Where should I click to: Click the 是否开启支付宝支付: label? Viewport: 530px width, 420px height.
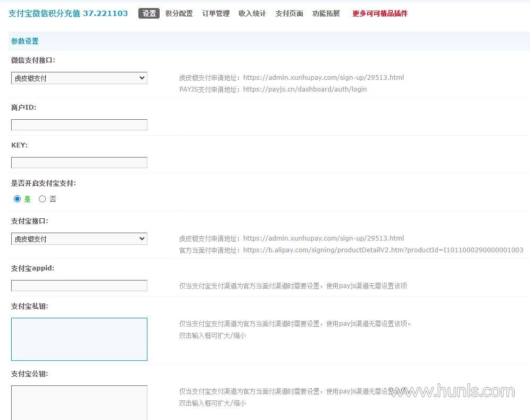point(44,183)
